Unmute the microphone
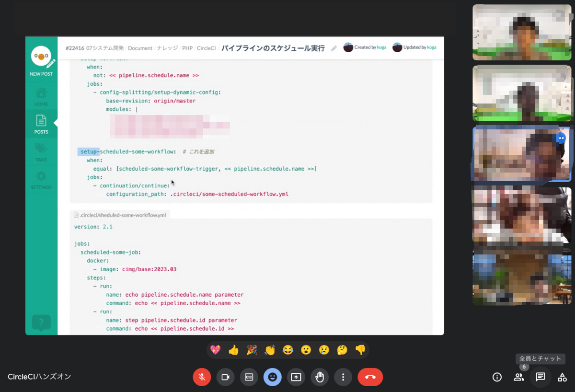Viewport: 575px width, 392px height. pos(202,377)
